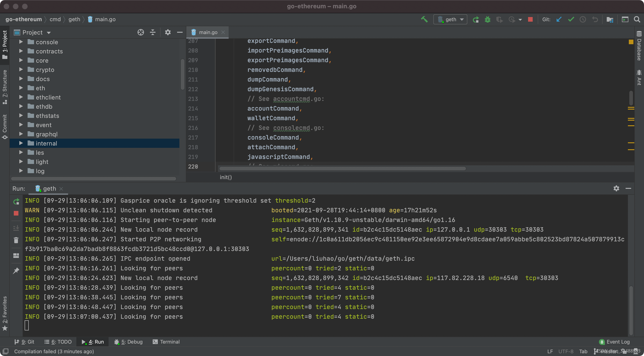The height and width of the screenshot is (356, 644).
Task: Click Collapse All icon in Project panel
Action: pyautogui.click(x=152, y=32)
